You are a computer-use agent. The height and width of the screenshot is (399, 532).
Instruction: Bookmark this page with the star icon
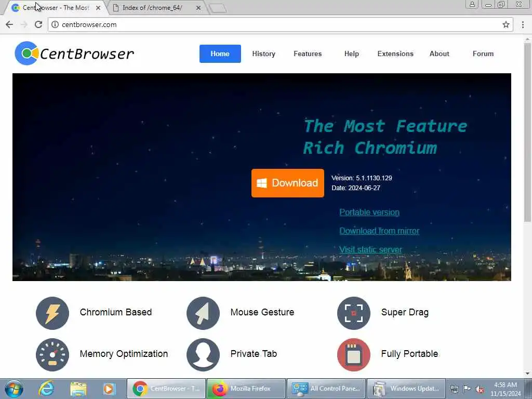(506, 24)
